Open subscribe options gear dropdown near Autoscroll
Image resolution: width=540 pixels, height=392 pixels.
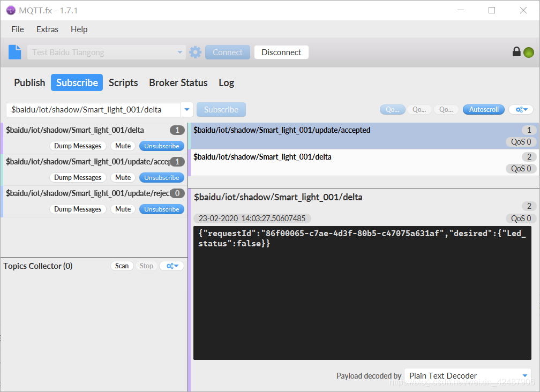[521, 109]
